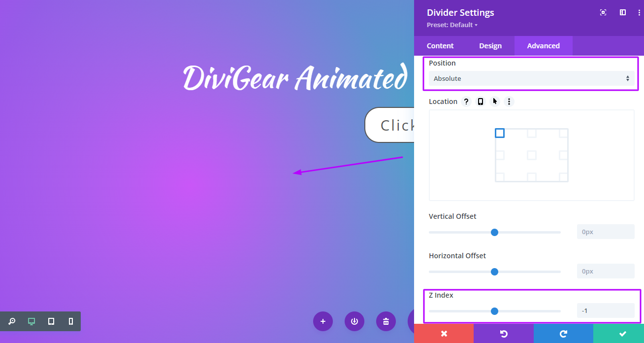Screen dimensions: 644x343
Task: Switch to desktop preview view
Action: tap(32, 321)
